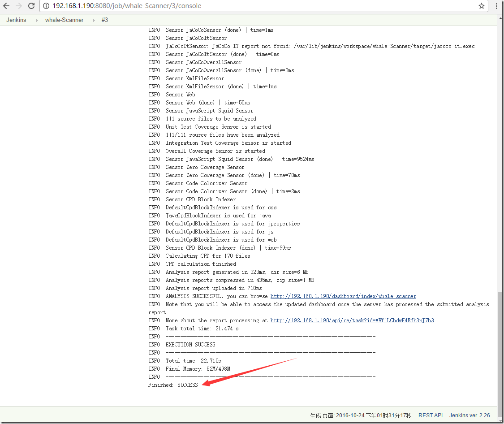The height and width of the screenshot is (424, 504).
Task: Open the Jenkins ver. 2.26 link
Action: (470, 415)
